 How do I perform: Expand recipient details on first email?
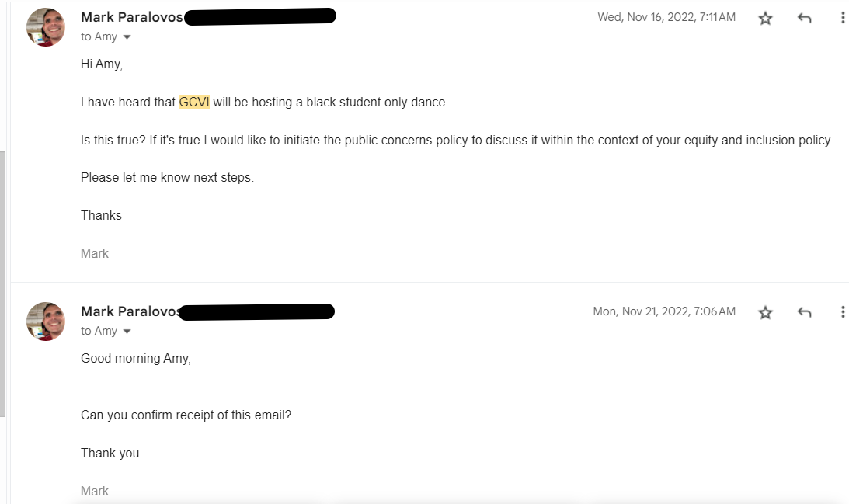pos(127,37)
